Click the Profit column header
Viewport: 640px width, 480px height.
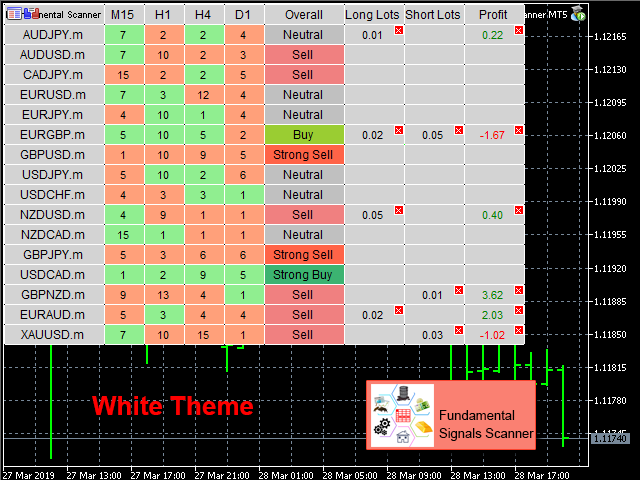click(494, 15)
